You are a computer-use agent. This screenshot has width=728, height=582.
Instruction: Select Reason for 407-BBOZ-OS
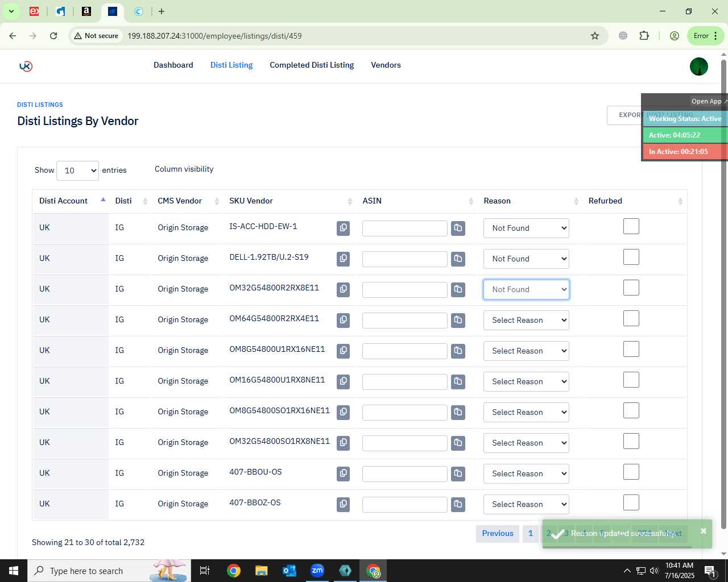pos(526,504)
